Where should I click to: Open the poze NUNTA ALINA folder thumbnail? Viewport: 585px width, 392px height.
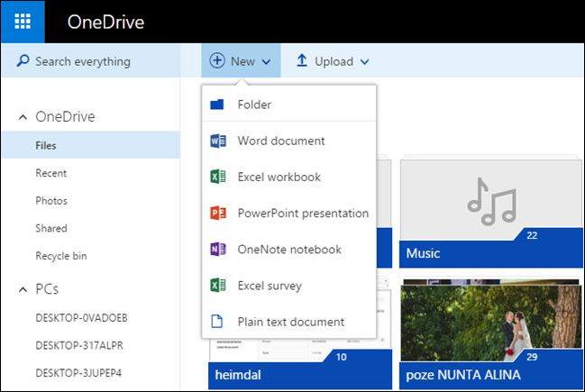point(491,323)
